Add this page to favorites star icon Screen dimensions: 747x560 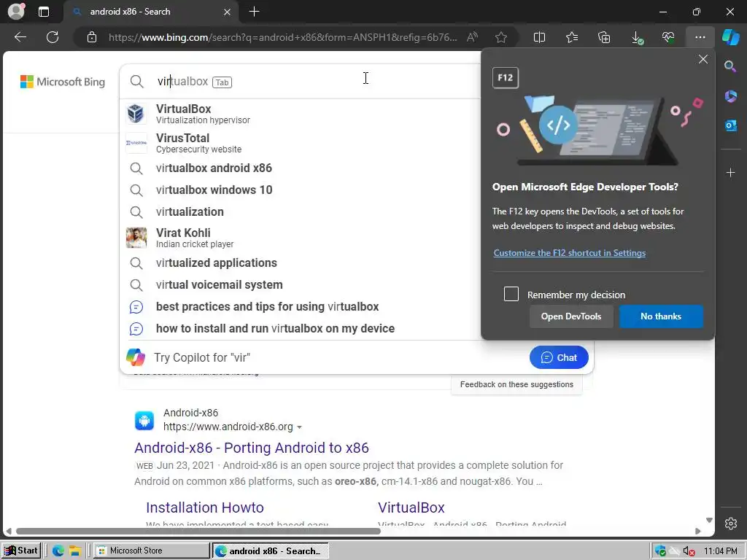[500, 37]
